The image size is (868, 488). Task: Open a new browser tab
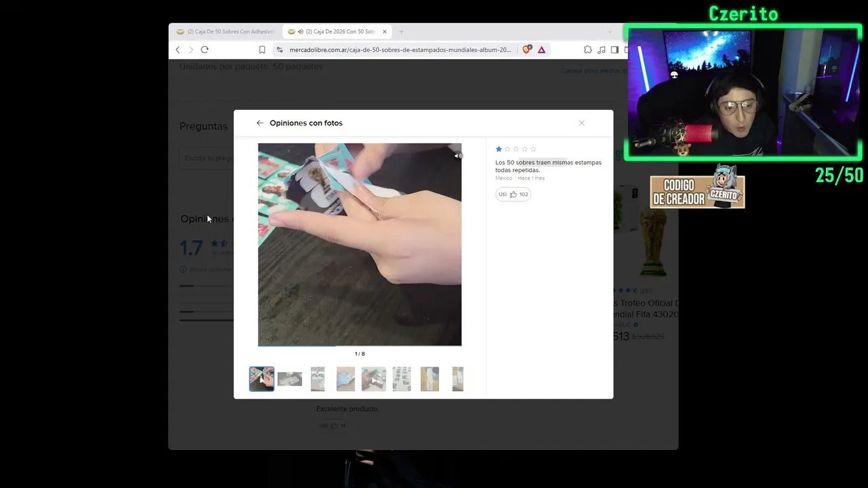pyautogui.click(x=401, y=31)
